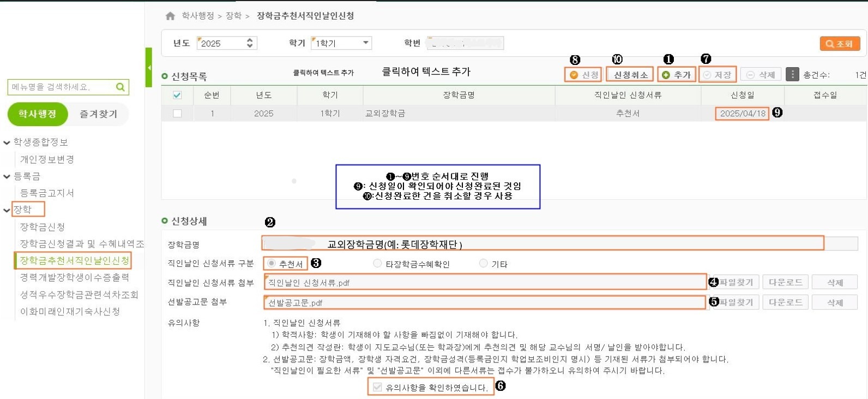Toggle the select-all checkbox in table header
This screenshot has width=868, height=399.
(x=177, y=95)
